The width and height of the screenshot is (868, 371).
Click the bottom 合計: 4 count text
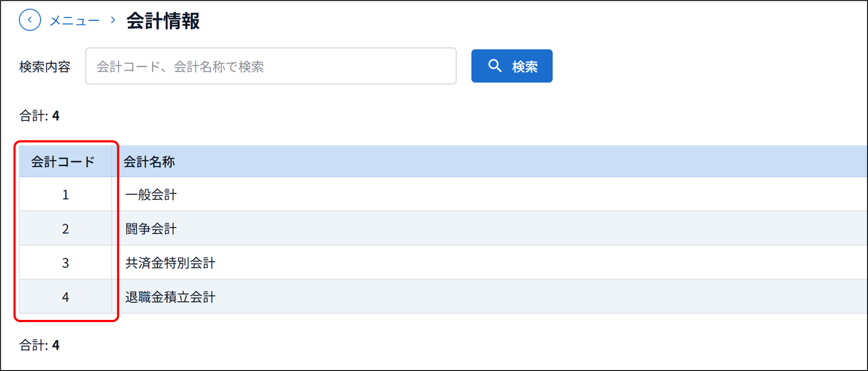[39, 345]
